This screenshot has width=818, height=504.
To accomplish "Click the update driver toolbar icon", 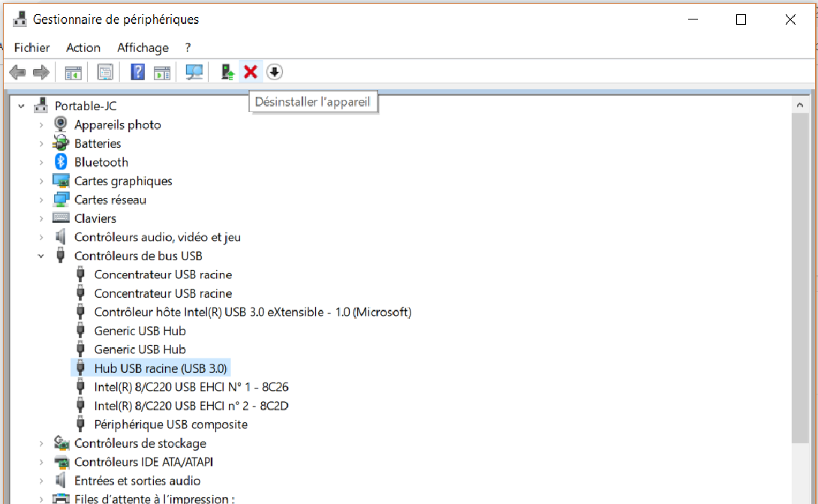I will (x=227, y=72).
